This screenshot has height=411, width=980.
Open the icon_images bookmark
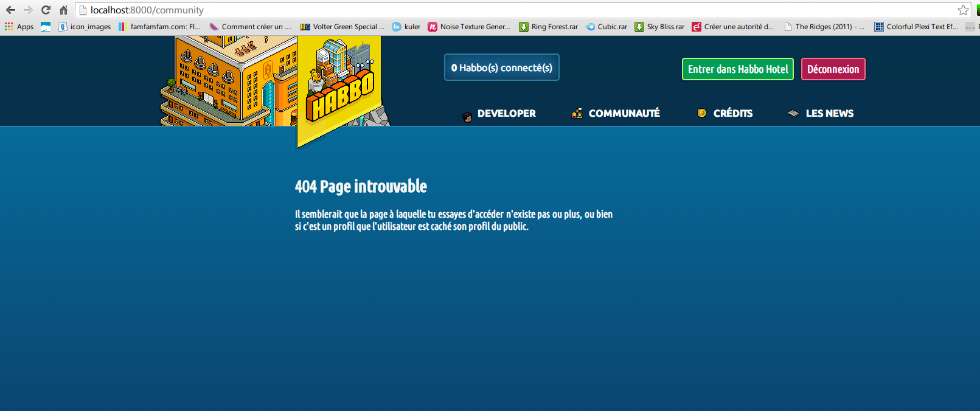pos(85,27)
